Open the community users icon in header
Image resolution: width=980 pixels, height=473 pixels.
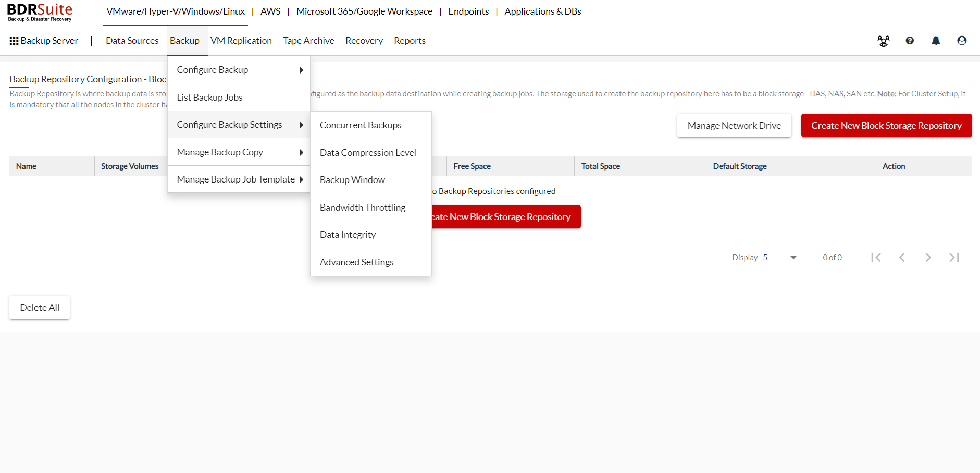pyautogui.click(x=884, y=41)
